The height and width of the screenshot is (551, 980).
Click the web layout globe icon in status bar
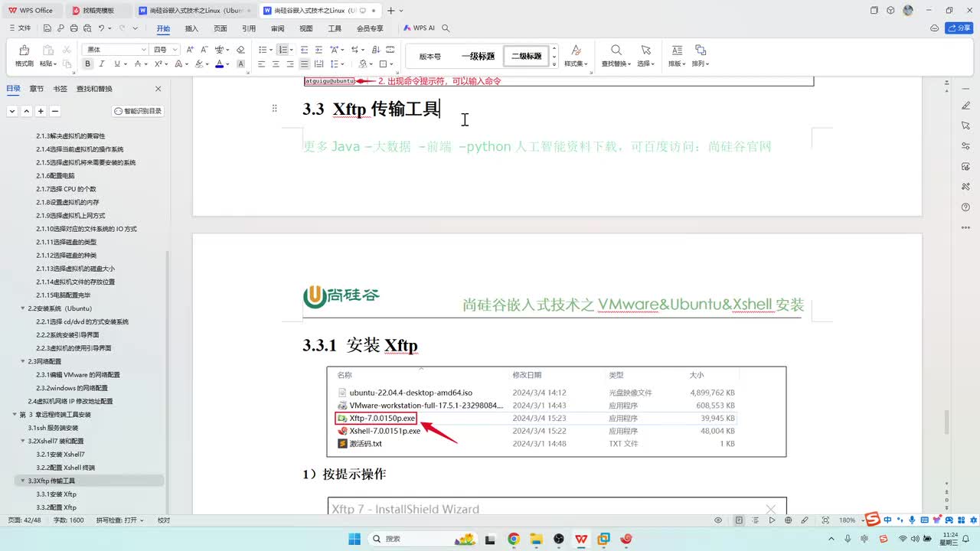tap(789, 520)
